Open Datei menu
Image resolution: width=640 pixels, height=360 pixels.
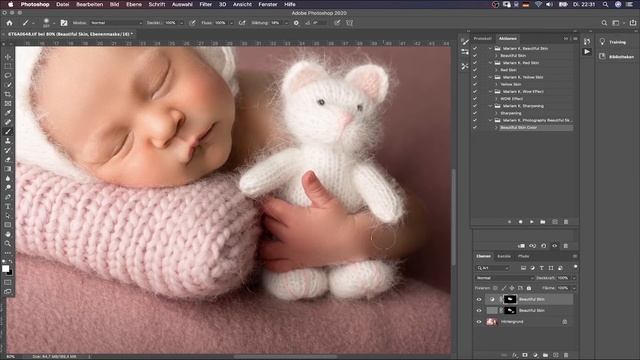[x=62, y=4]
